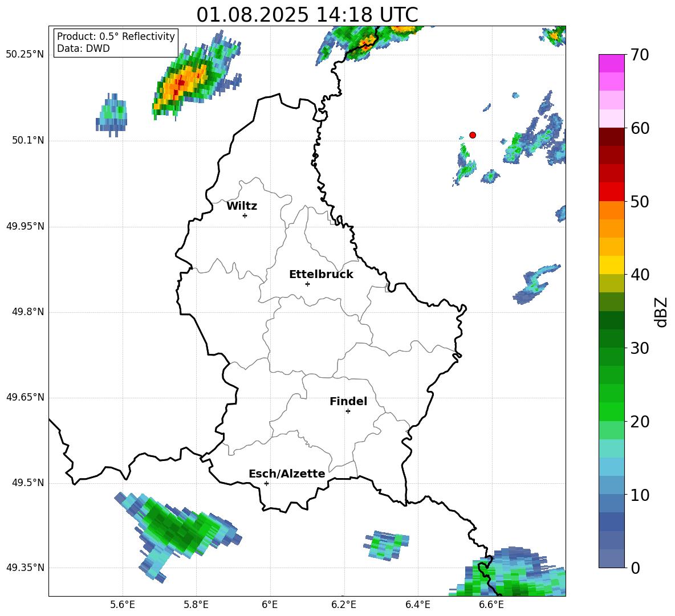Click the 6.2°E longitude label

pyautogui.click(x=344, y=605)
